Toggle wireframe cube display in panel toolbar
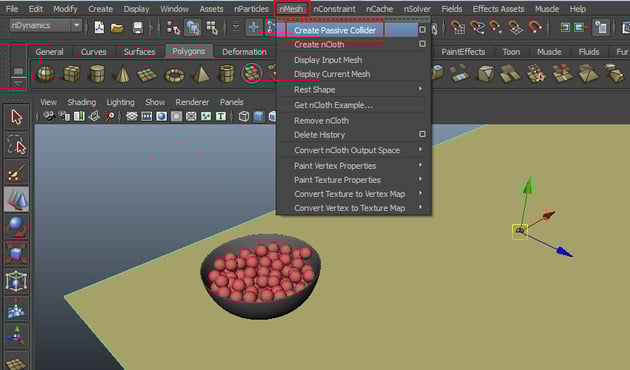 tap(243, 117)
